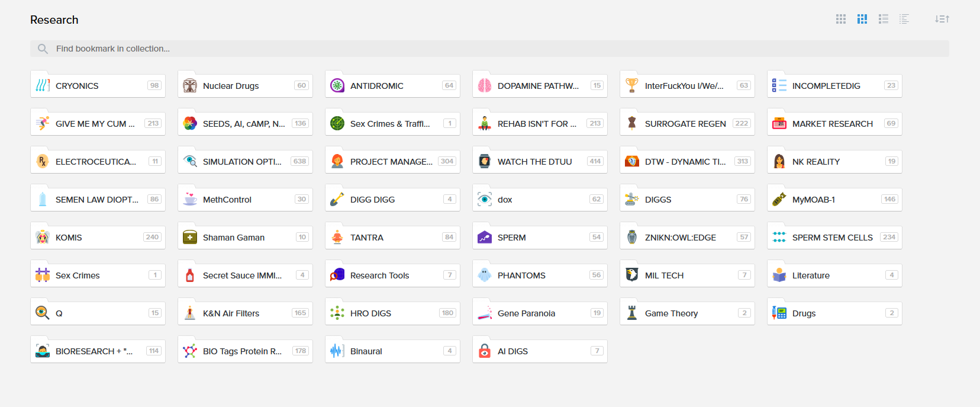The width and height of the screenshot is (980, 407).
Task: Click the SURROGATE REGEN icon
Action: pyautogui.click(x=632, y=124)
